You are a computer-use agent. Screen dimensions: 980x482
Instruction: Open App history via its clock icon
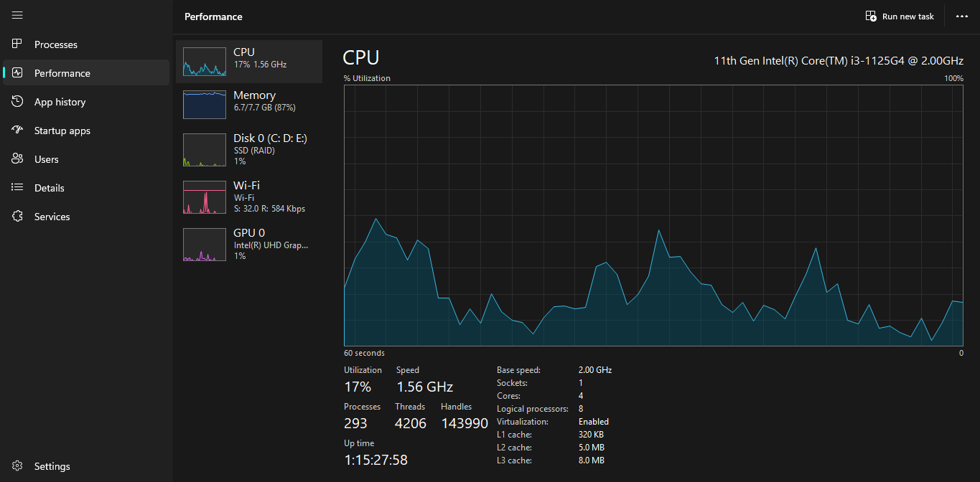18,102
